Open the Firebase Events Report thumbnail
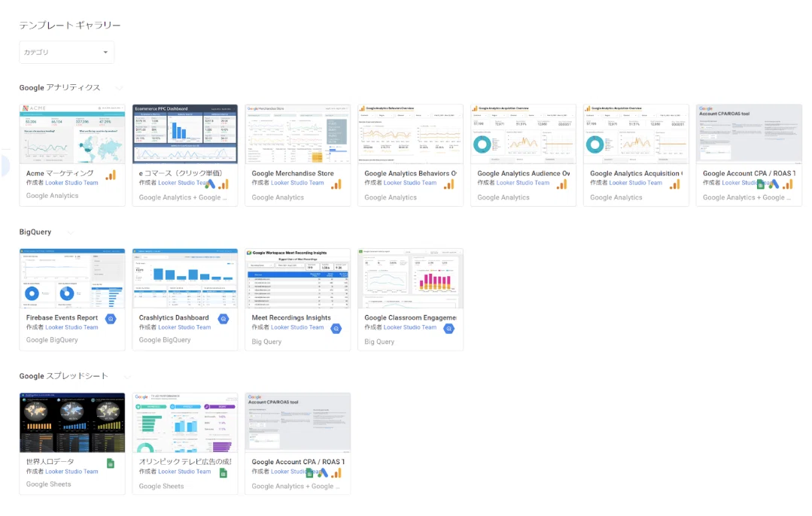 click(72, 278)
